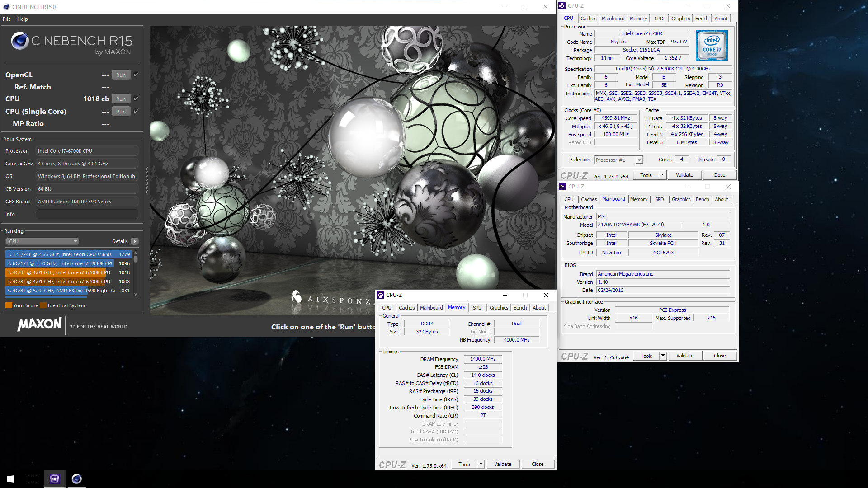Click Validate in Mainboard CPU-Z window

685,356
